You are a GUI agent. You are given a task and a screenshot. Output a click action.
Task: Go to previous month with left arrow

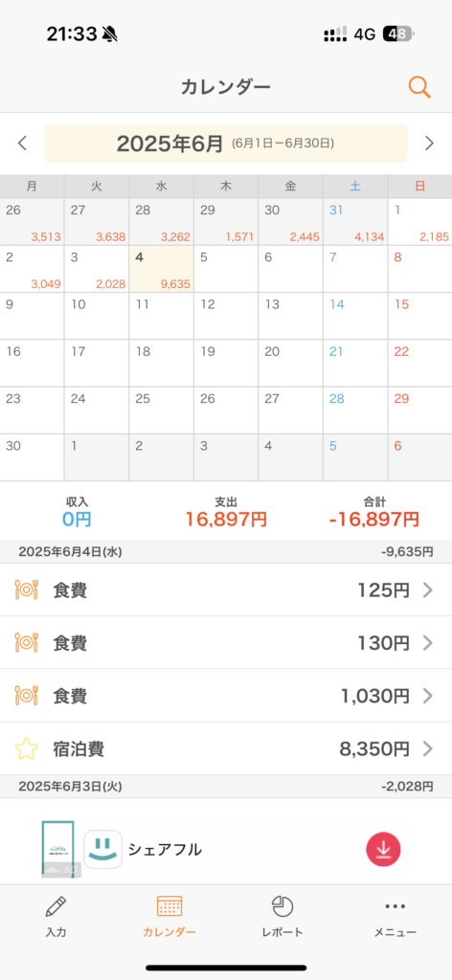(23, 144)
